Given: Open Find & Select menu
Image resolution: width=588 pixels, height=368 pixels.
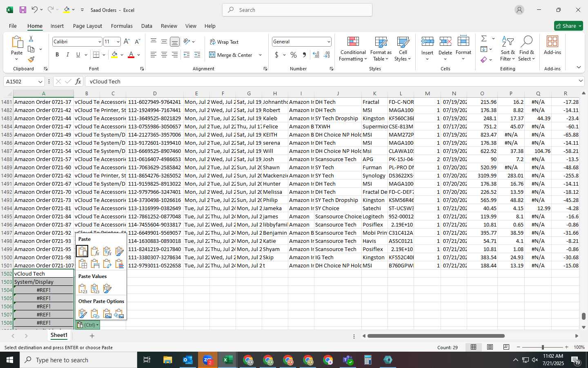Looking at the screenshot, I should (x=527, y=49).
